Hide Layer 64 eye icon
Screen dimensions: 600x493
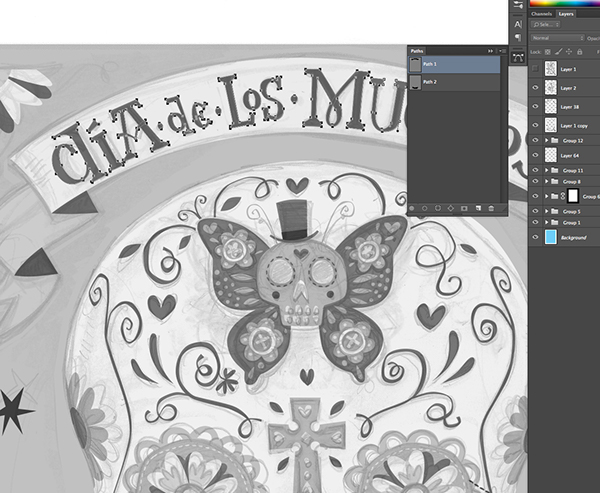[x=535, y=155]
